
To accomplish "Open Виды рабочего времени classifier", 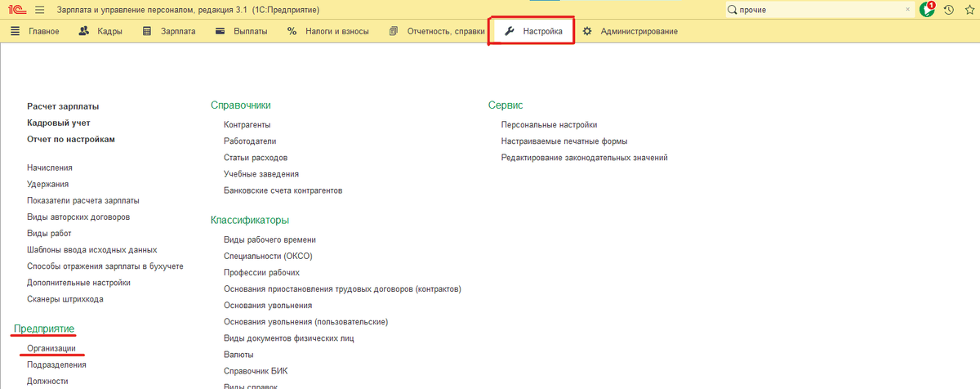I will coord(269,239).
